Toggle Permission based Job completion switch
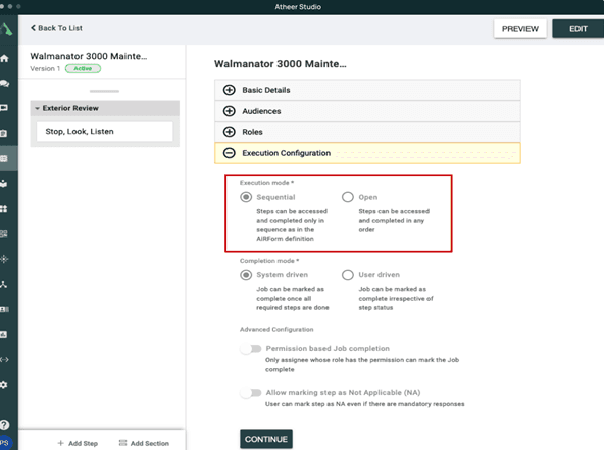Image resolution: width=604 pixels, height=452 pixels. tap(251, 349)
